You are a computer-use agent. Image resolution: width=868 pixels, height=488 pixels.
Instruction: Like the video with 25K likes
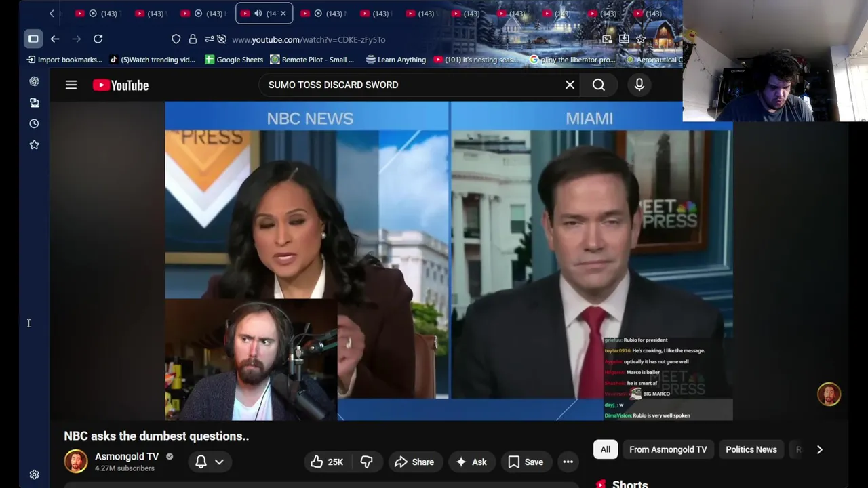(327, 462)
